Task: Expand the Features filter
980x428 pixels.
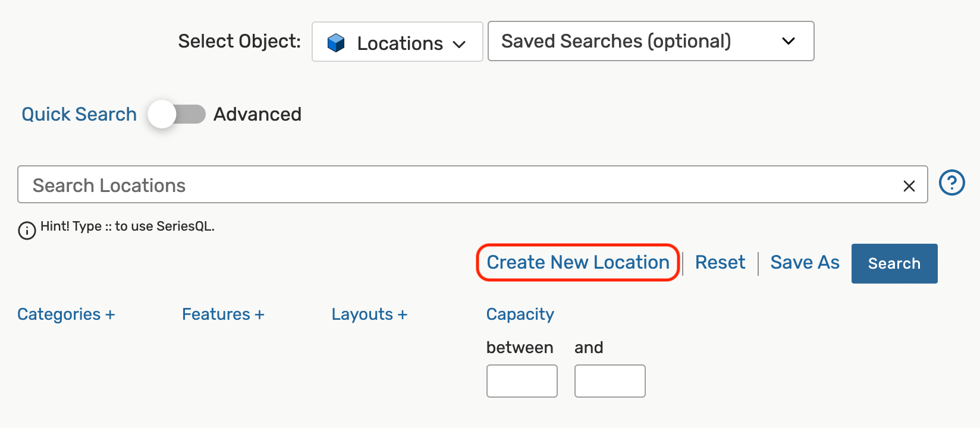Action: tap(223, 314)
